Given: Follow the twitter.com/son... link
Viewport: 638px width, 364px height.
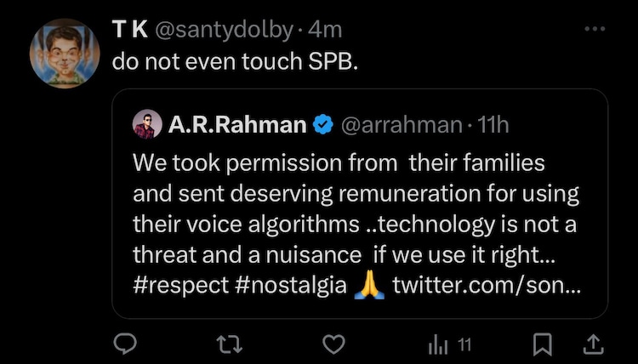Looking at the screenshot, I should point(487,283).
